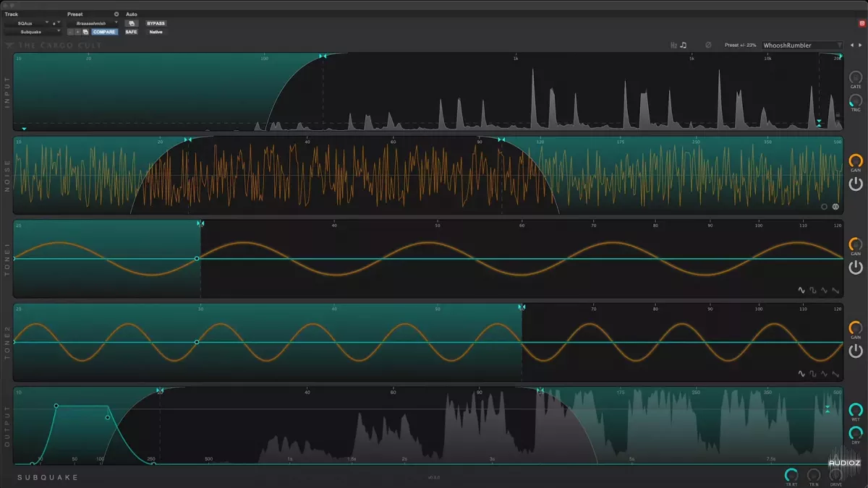This screenshot has width=868, height=488.
Task: Open the Preset section menu arrow
Action: coord(116,14)
